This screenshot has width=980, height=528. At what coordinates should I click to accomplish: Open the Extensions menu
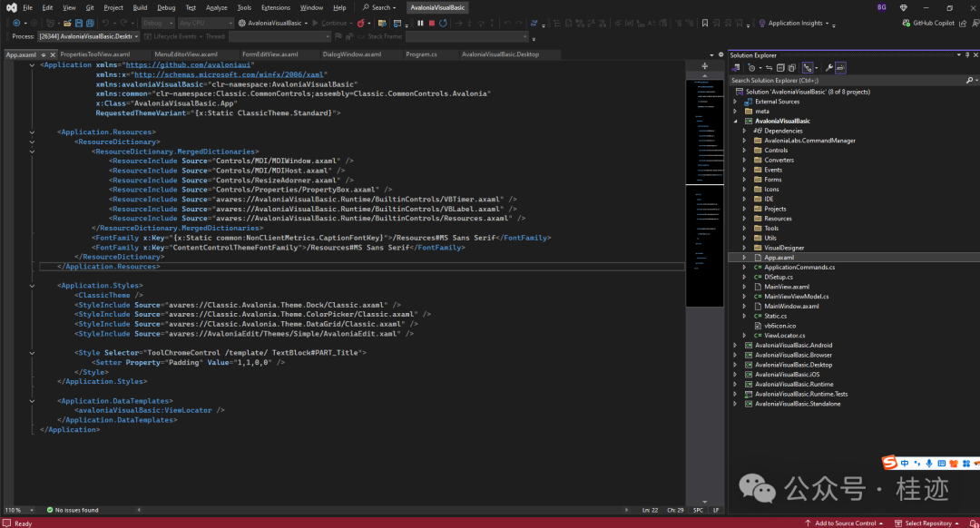click(x=276, y=7)
